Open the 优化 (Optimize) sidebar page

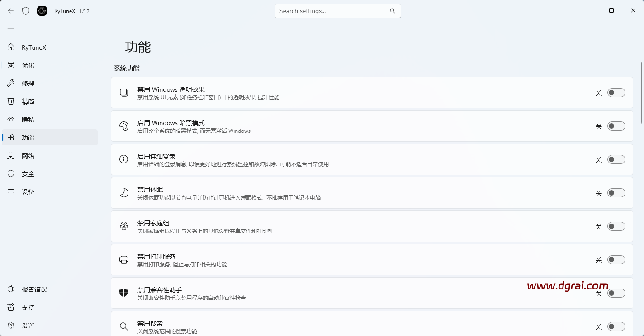pyautogui.click(x=28, y=65)
